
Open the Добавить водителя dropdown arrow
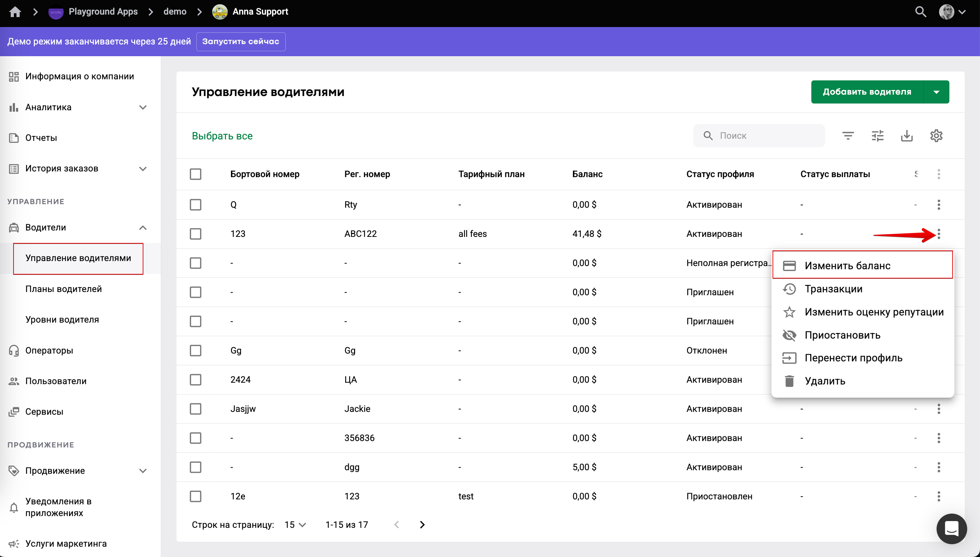[936, 92]
